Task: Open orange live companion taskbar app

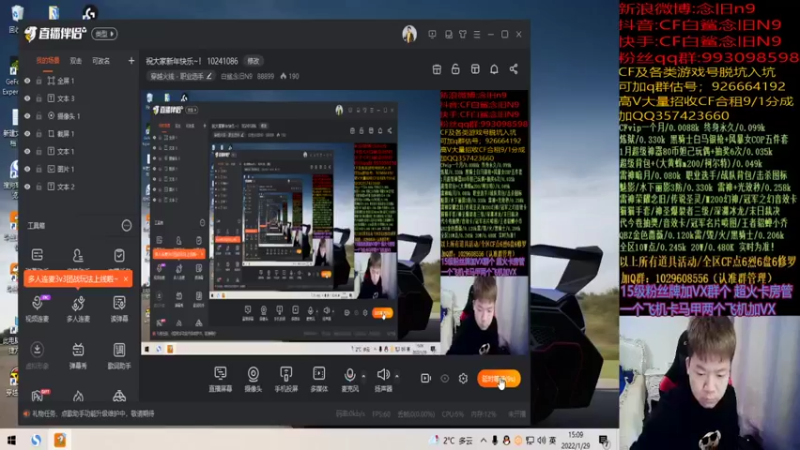Action: coord(60,440)
